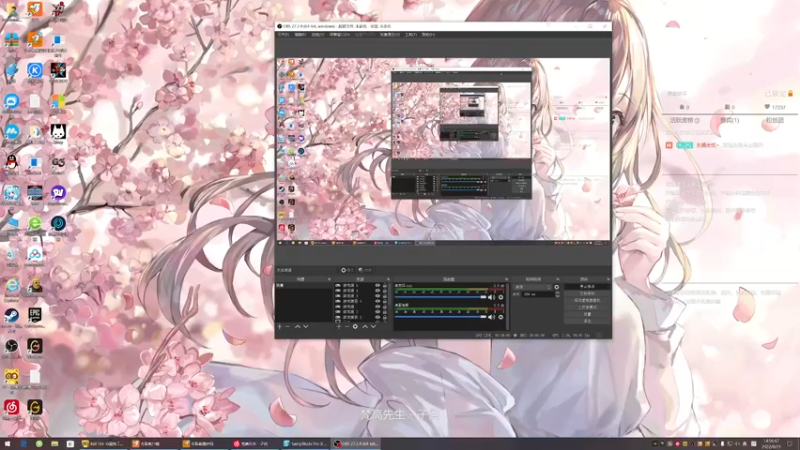This screenshot has width=800, height=450.
Task: Adjust the first mixer channel's volume slider
Action: coord(440,297)
